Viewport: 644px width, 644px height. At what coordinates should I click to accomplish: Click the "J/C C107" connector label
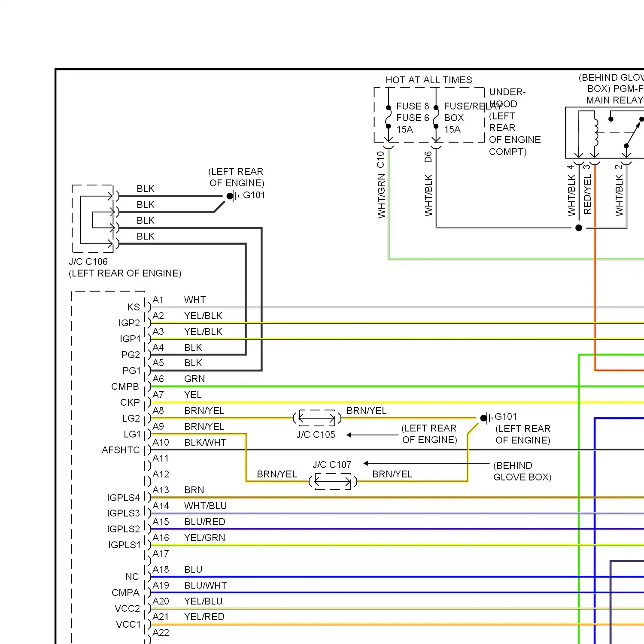pos(332,465)
